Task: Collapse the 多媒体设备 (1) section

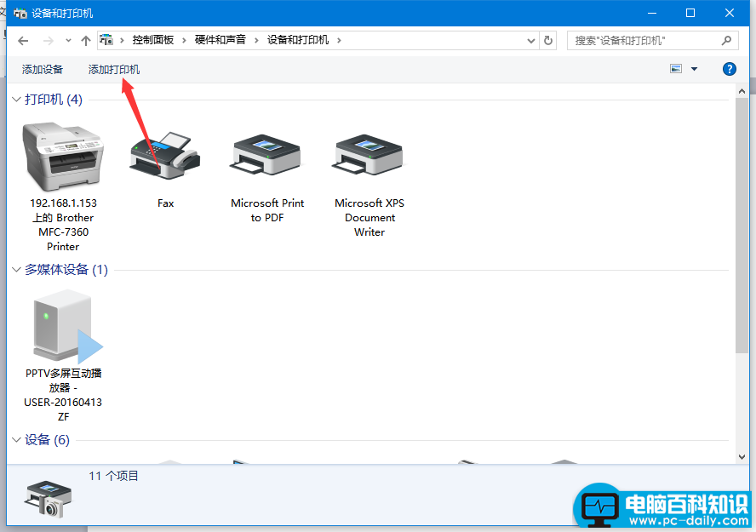Action: (x=14, y=269)
